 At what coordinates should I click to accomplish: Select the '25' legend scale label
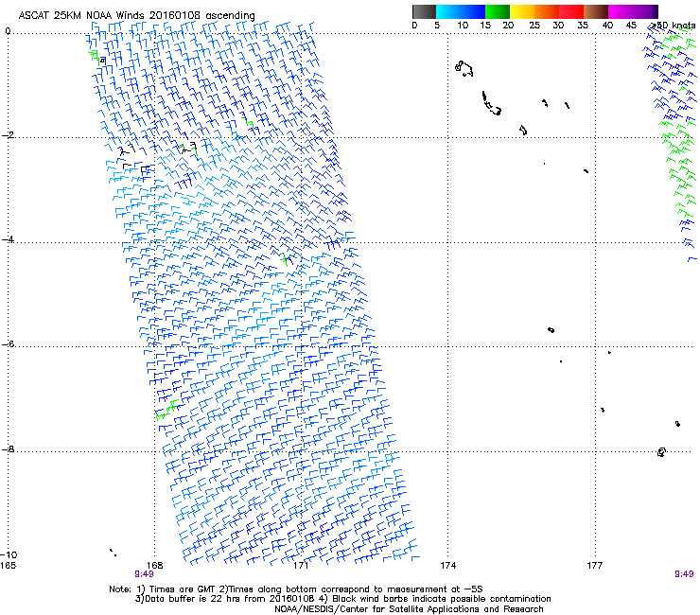click(x=534, y=26)
